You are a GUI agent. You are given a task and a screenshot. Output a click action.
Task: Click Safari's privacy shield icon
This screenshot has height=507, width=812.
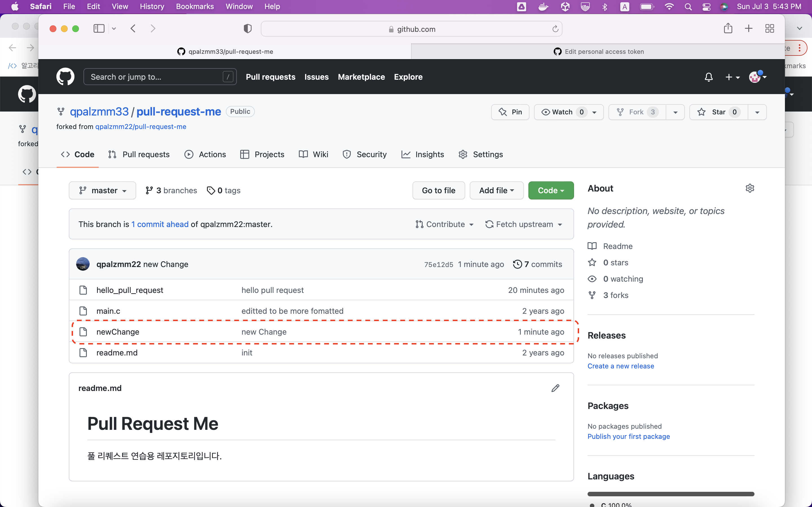(247, 29)
